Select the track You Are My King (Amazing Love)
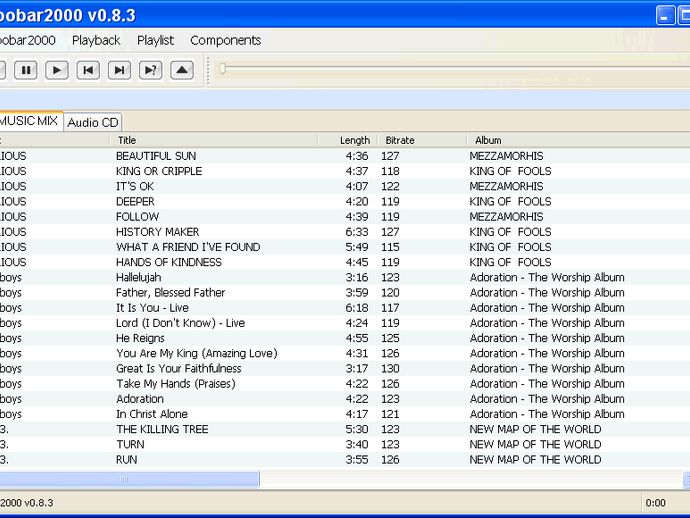This screenshot has height=518, width=690. point(197,353)
